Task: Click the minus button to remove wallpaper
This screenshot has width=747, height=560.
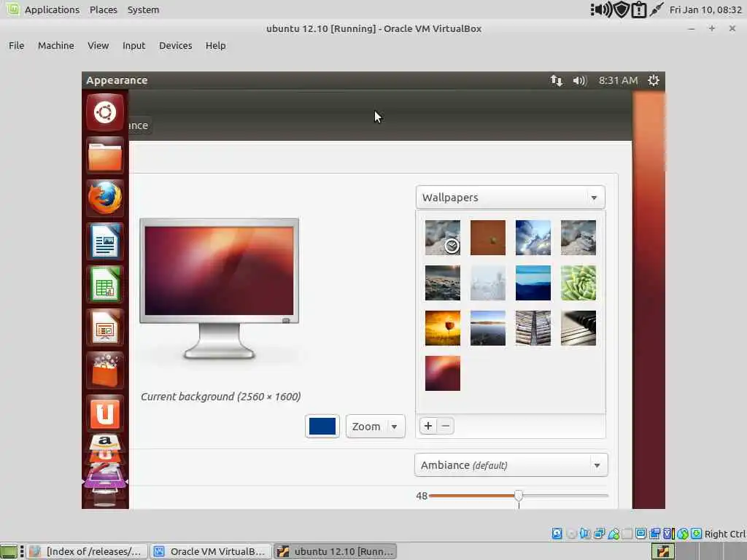Action: click(x=446, y=426)
